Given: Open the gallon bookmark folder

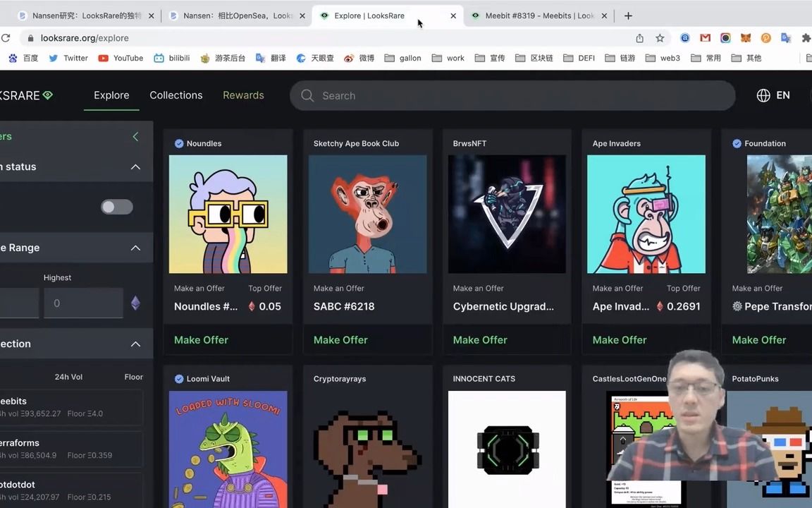Looking at the screenshot, I should tap(403, 58).
